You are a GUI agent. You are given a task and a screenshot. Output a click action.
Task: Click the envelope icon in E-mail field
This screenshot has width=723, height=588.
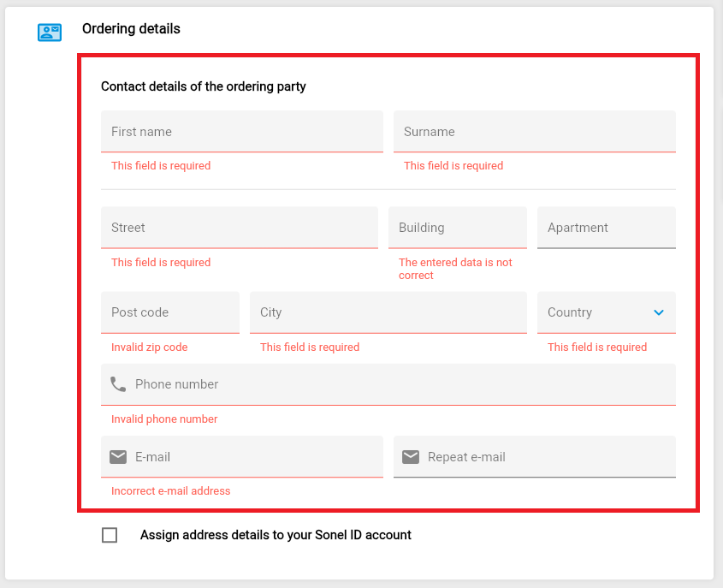(118, 457)
